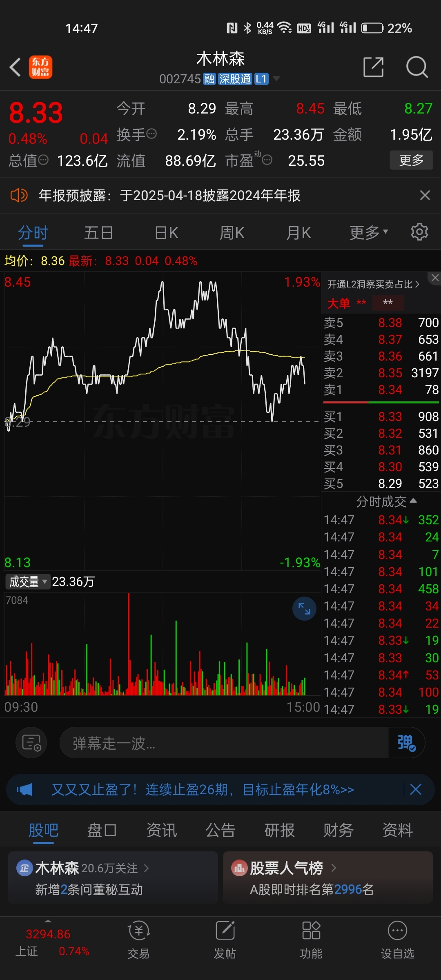This screenshot has width=441, height=980.
Task: Switch to 月K chart tab
Action: 298,233
